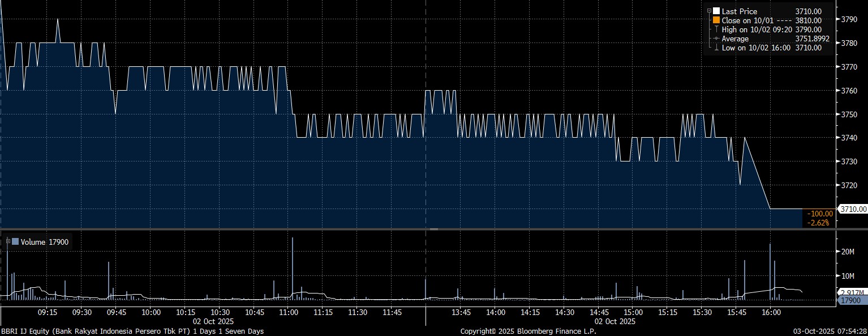Collapse the Volume legend expander box
Image resolution: width=868 pixels, height=336 pixels.
[8, 242]
